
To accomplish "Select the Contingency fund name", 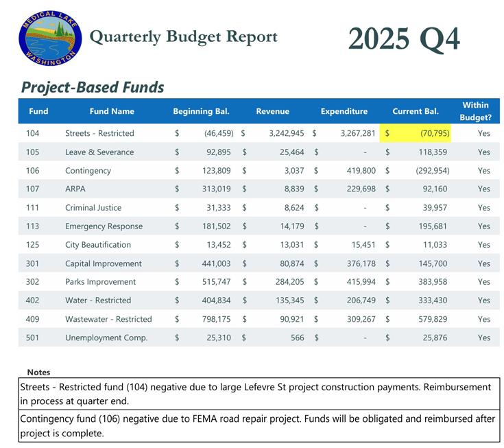I will [88, 171].
